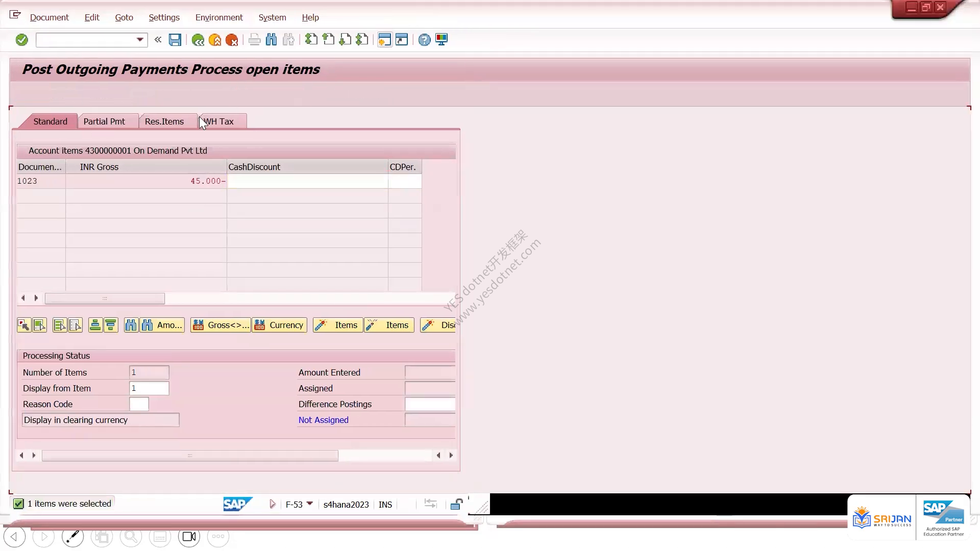The width and height of the screenshot is (980, 551).
Task: Click the account items horizontal scrollbar
Action: 105,298
